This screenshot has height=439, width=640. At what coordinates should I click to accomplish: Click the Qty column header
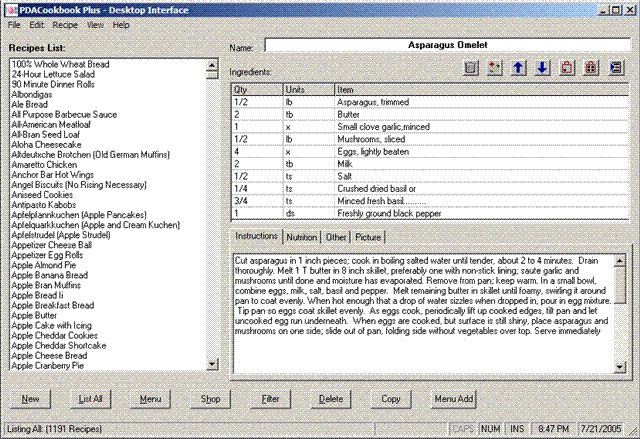(x=257, y=89)
